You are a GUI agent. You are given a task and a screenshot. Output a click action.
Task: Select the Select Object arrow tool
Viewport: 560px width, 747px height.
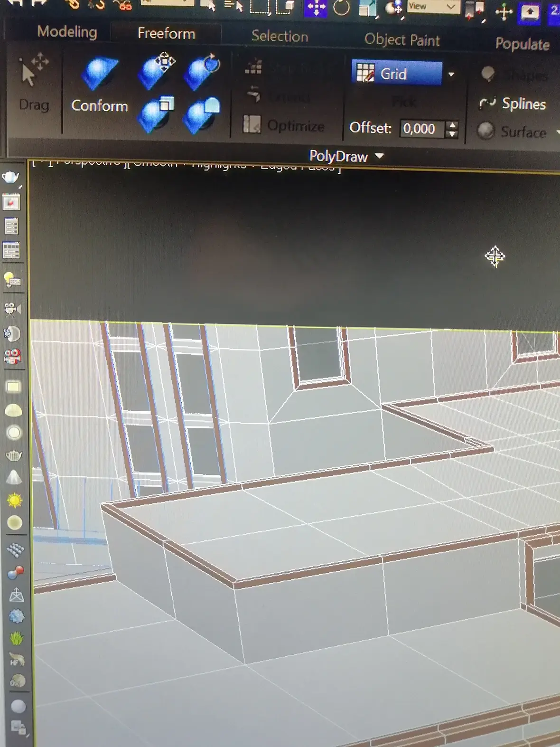[207, 5]
